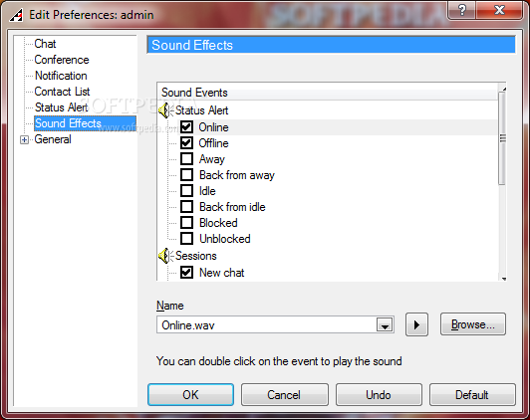
Task: Uncheck the Online sound checkbox
Action: click(186, 127)
